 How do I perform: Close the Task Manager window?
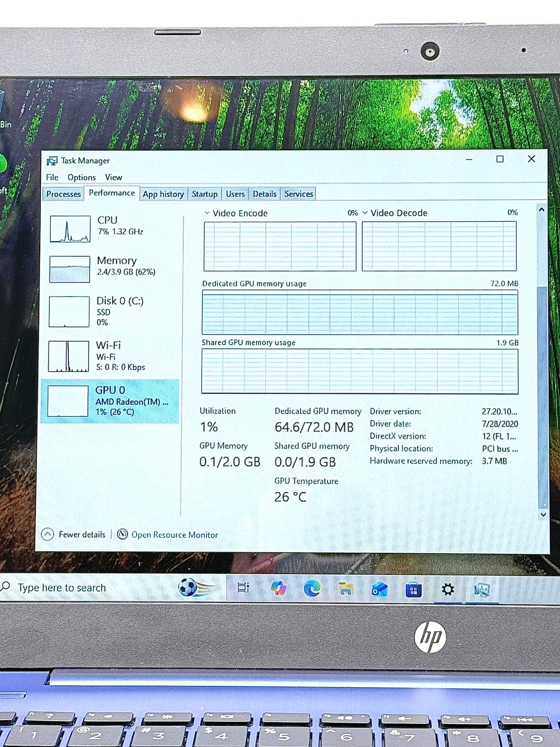point(532,159)
